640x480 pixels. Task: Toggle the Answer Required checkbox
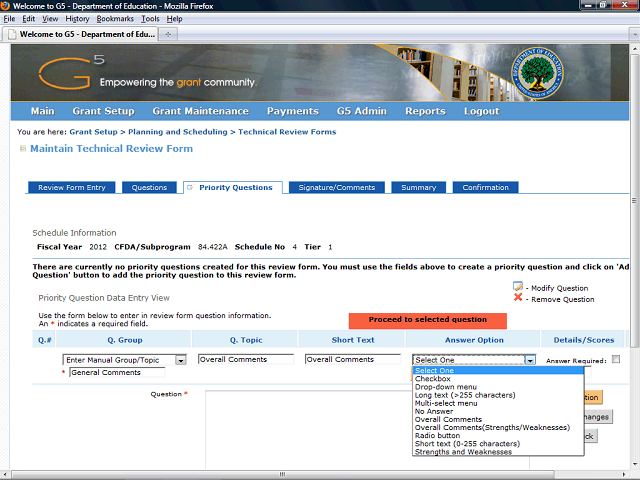coord(616,359)
